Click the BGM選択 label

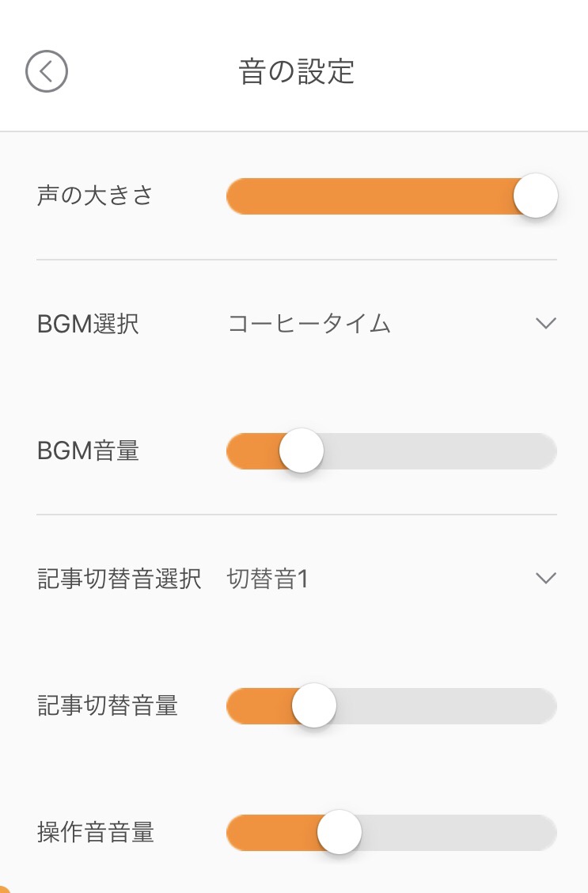(88, 324)
